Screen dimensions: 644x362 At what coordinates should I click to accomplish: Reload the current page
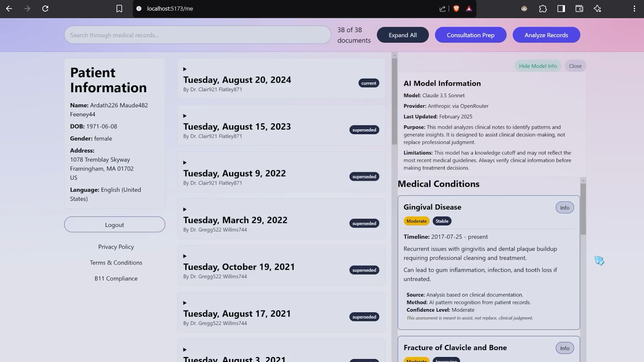[x=46, y=9]
